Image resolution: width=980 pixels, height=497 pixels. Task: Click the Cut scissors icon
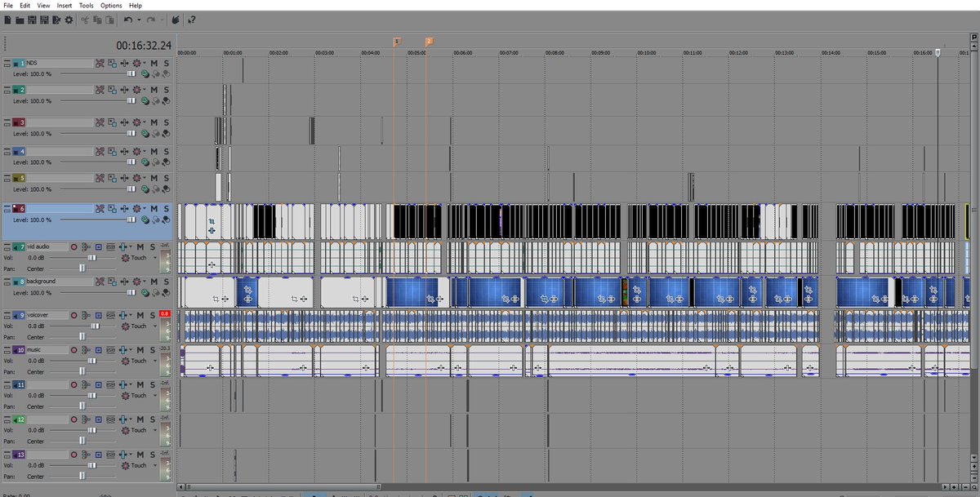coord(85,20)
